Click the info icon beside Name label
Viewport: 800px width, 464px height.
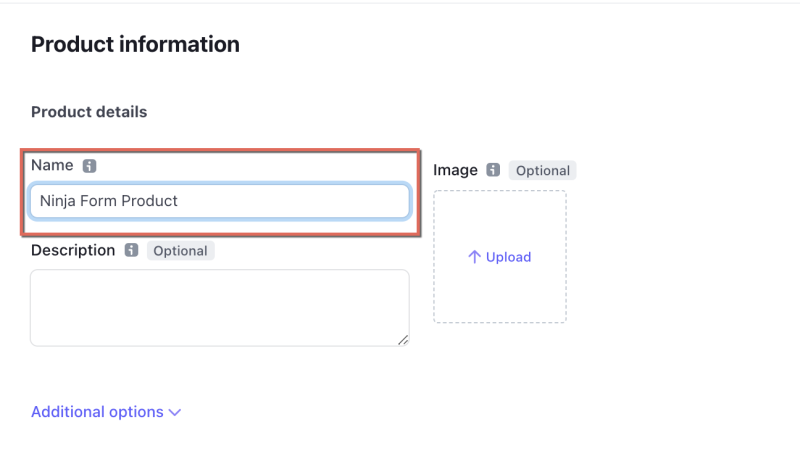click(x=89, y=166)
